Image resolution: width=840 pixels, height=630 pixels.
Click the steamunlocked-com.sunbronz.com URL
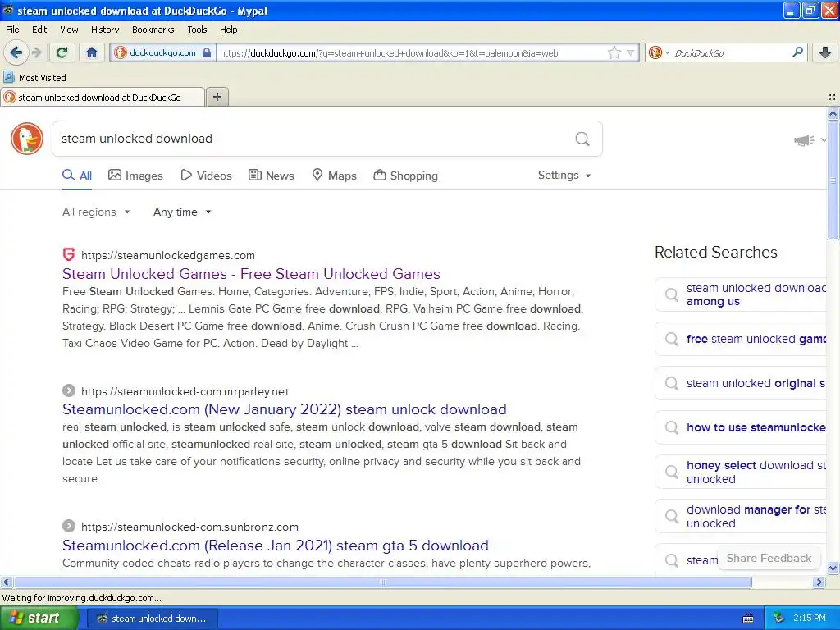[x=189, y=527]
